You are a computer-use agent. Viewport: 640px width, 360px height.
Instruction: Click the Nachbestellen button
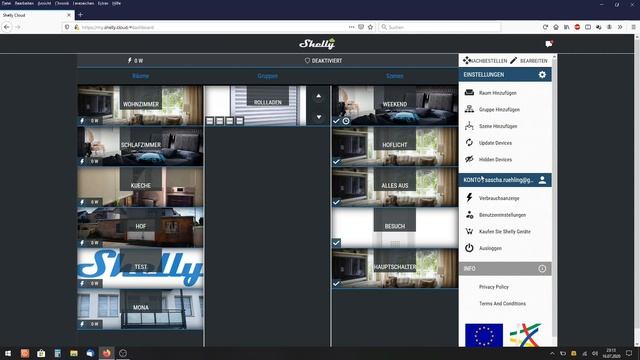(485, 60)
